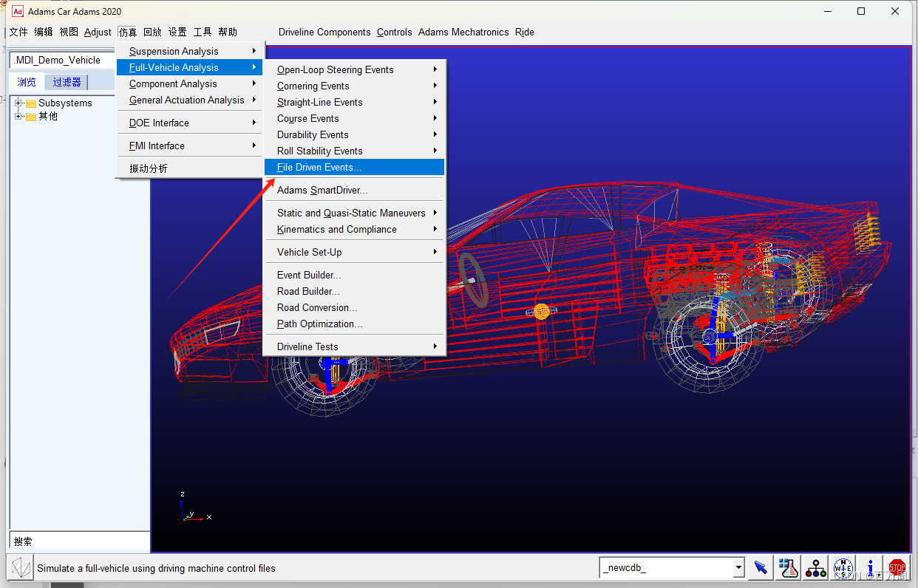Open Path Optimization from menu
918x588 pixels.
point(355,324)
